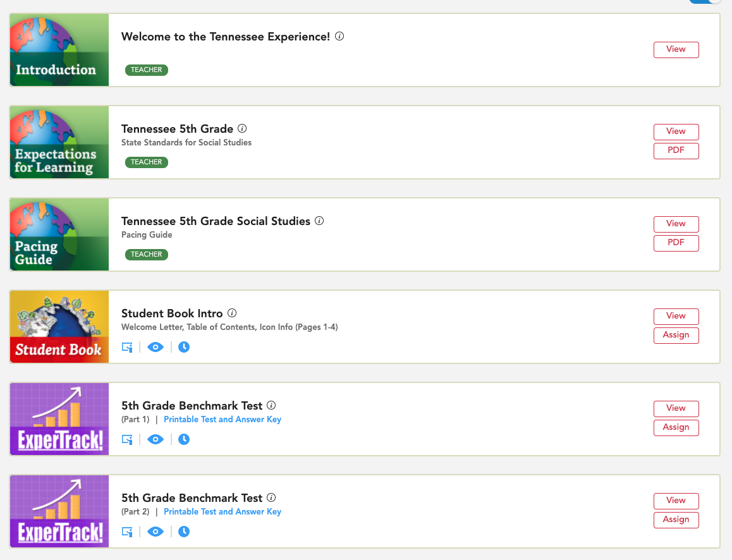The image size is (732, 560).
Task: View the Student Book Intro
Action: click(676, 317)
